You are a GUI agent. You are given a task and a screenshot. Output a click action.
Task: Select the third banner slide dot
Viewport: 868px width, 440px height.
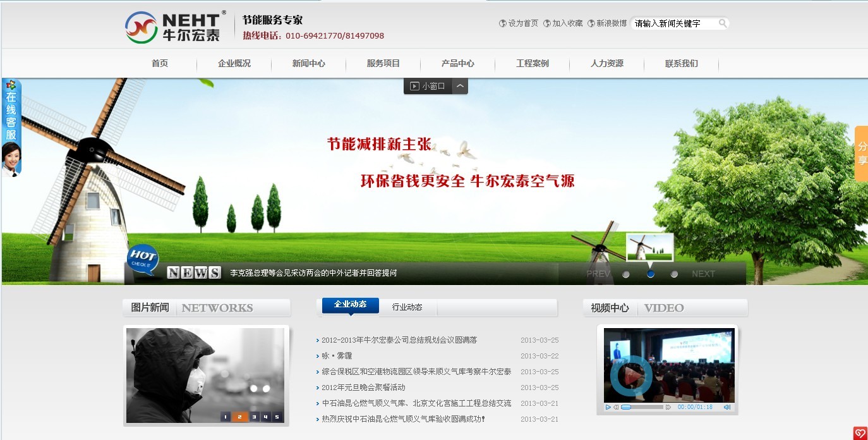pyautogui.click(x=674, y=274)
